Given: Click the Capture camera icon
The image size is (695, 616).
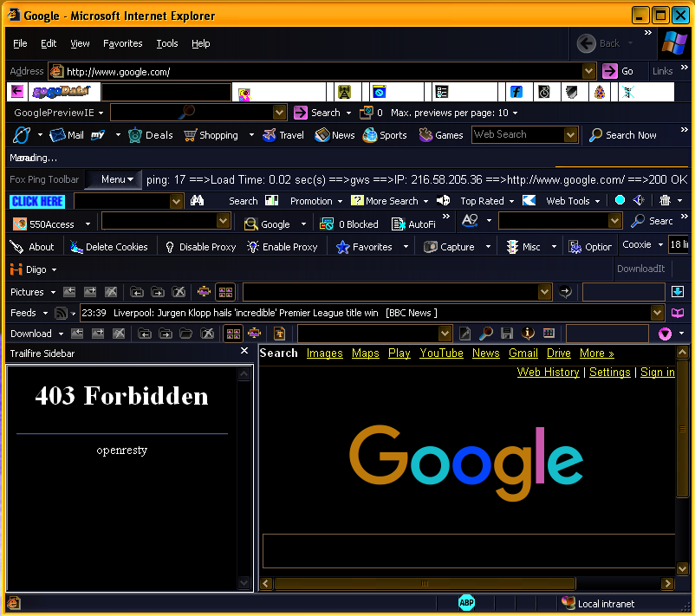Looking at the screenshot, I should (431, 247).
